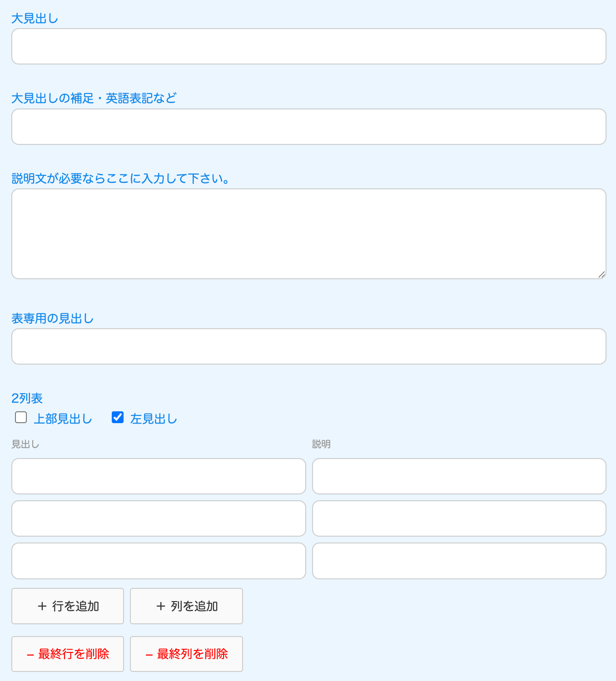Viewport: 616px width, 681px height.
Task: Focus third row 説明 column cell
Action: coord(459,561)
